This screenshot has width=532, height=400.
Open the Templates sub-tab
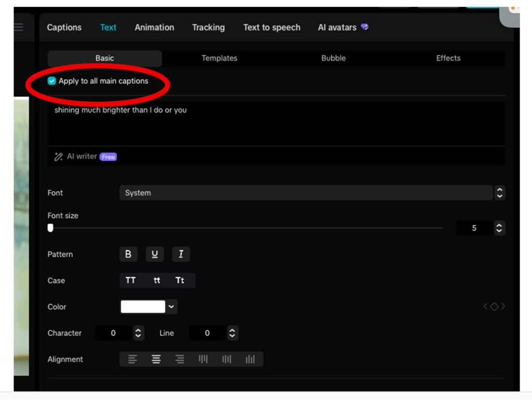pos(219,58)
